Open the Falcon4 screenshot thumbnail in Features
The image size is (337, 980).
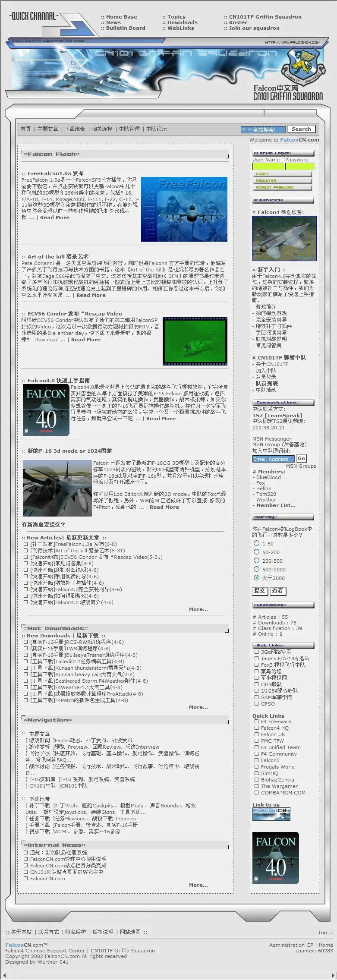(x=284, y=238)
